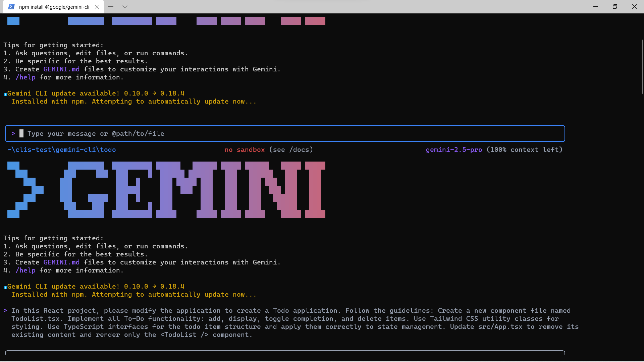The width and height of the screenshot is (644, 362).
Task: Select the npm install @google/gemini-cli tab
Action: [54, 7]
